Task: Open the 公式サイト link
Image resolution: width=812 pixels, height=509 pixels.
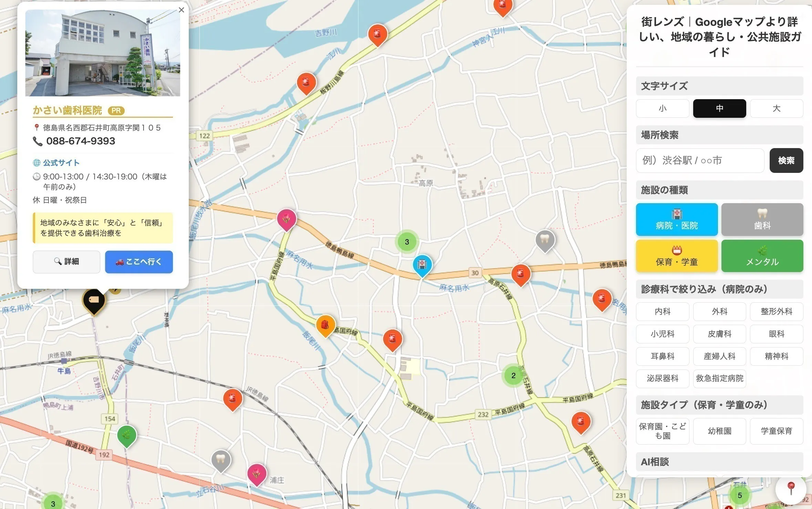Action: (x=61, y=163)
